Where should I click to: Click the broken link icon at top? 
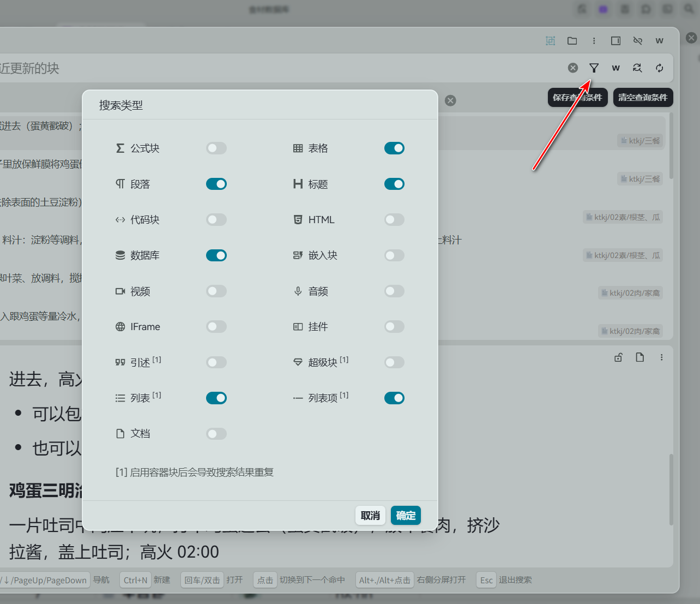[x=637, y=41]
